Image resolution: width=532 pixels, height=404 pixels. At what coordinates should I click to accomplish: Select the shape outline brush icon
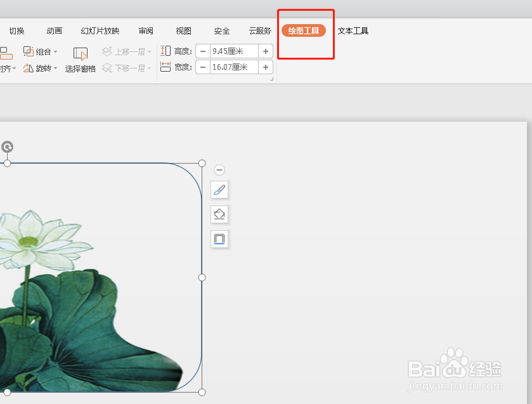click(219, 189)
